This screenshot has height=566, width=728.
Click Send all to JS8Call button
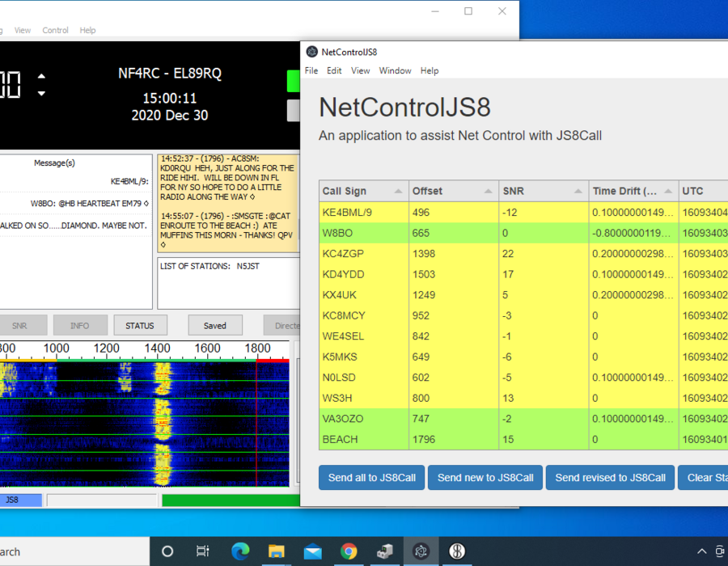coord(371,477)
